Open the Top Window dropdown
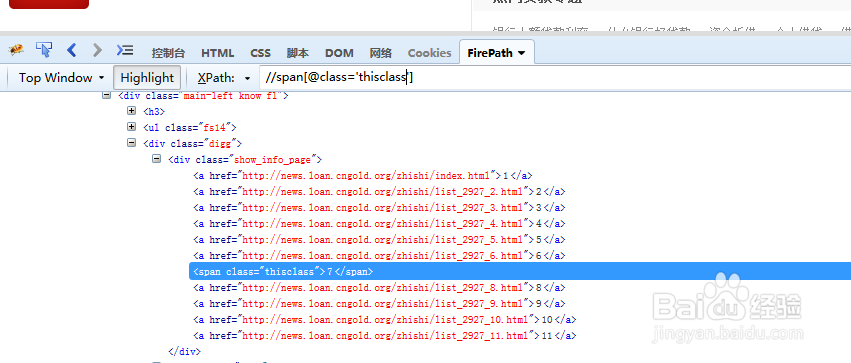 coord(61,78)
